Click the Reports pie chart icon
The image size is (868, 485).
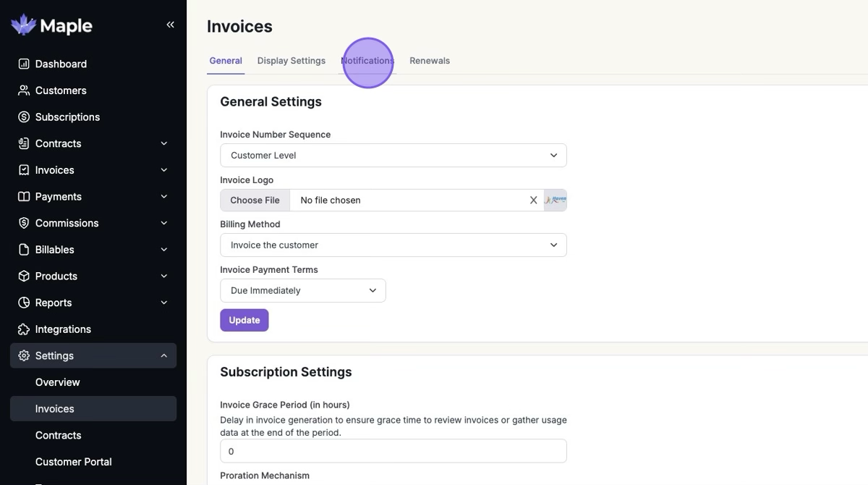[24, 303]
